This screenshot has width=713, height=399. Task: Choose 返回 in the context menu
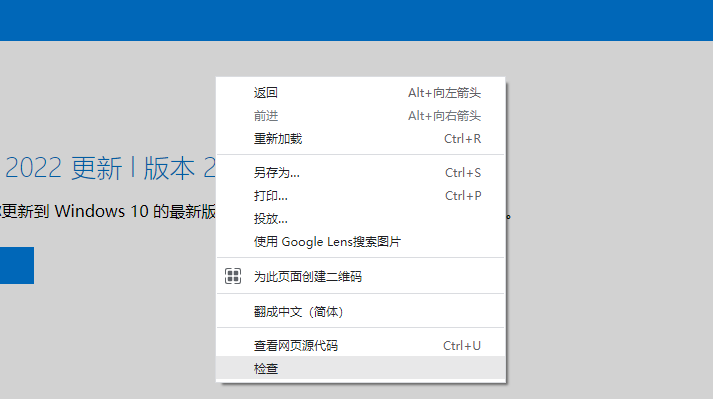[x=361, y=93]
